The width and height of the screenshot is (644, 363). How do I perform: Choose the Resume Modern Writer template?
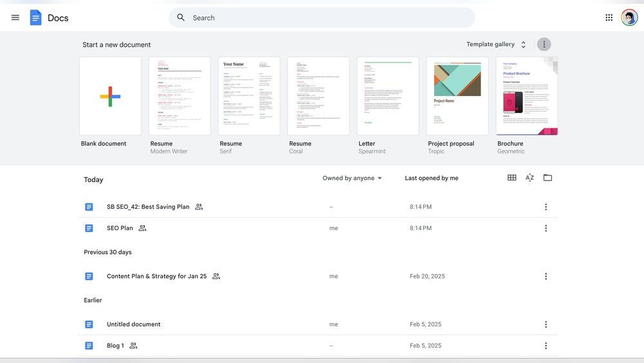point(180,96)
